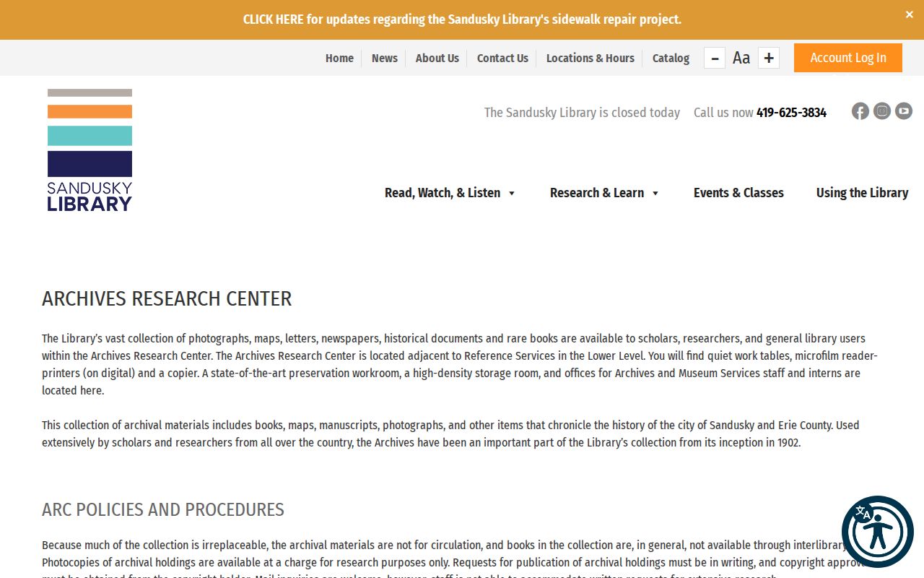View Locations & Hours page
The height and width of the screenshot is (578, 924).
590,58
